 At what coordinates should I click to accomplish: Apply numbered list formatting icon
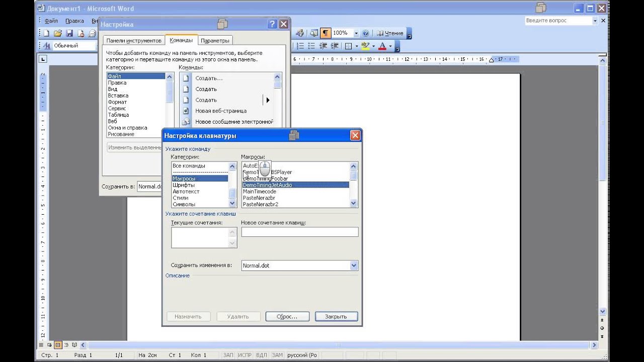pyautogui.click(x=301, y=46)
